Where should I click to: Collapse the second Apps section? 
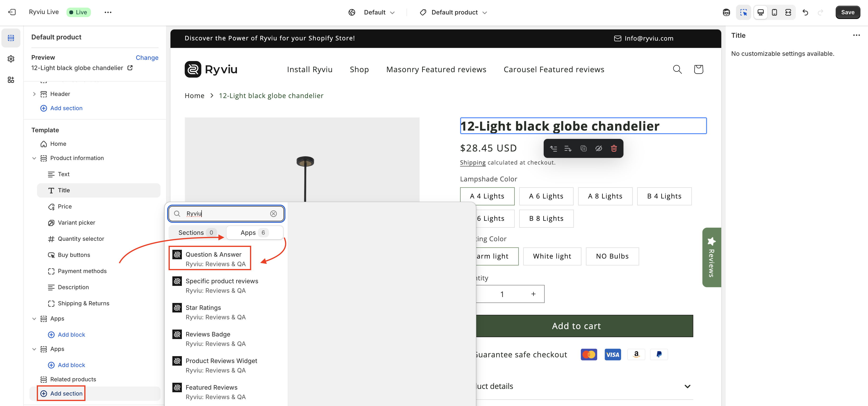[x=34, y=349]
